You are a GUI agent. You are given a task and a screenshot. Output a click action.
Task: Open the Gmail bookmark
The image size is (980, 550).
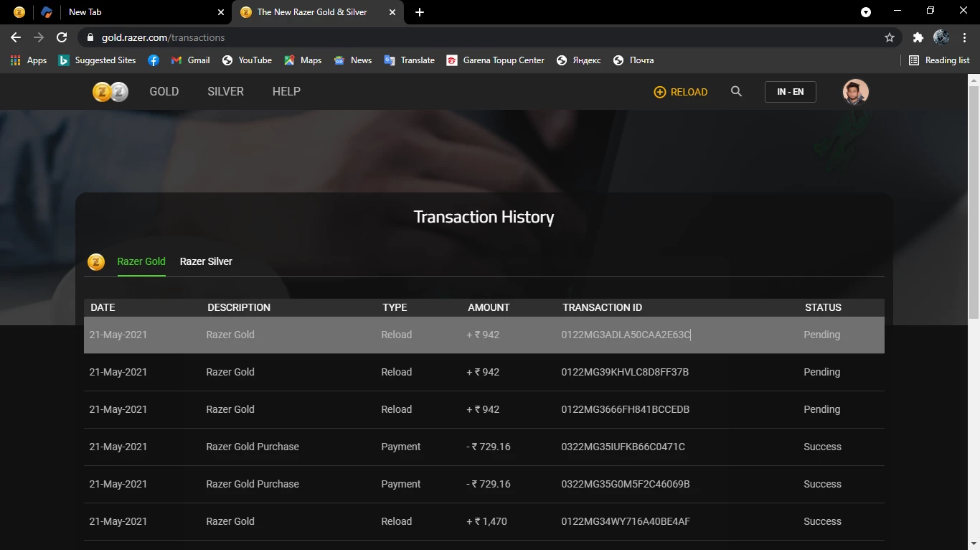191,60
